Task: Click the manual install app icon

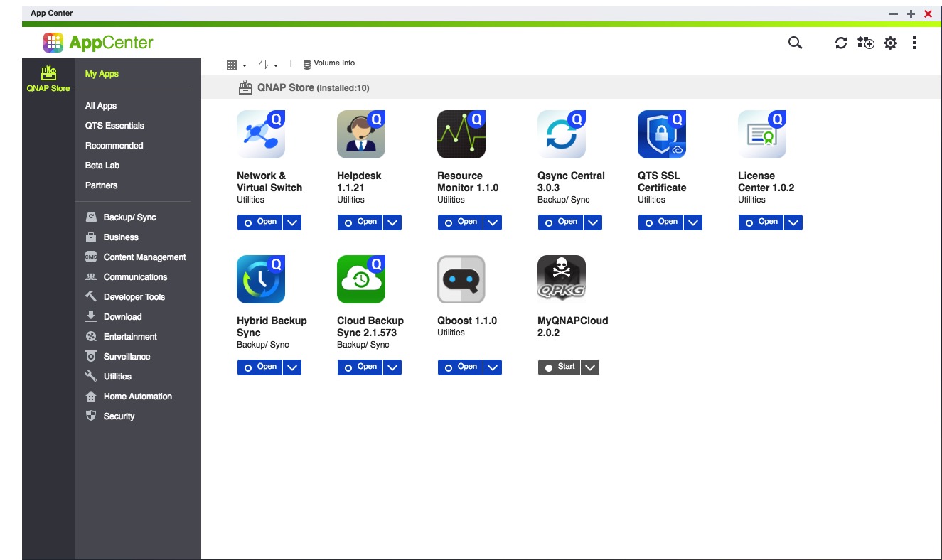Action: 865,43
